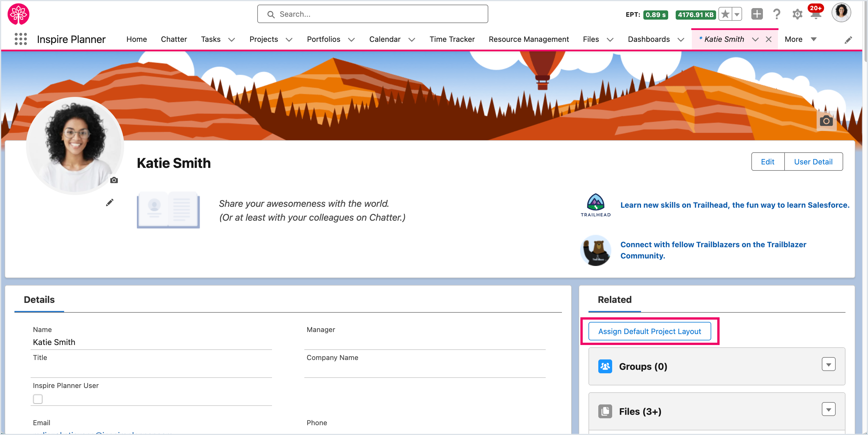Screen dimensions: 868x435
Task: Go to the Resource Management tab
Action: coord(528,40)
